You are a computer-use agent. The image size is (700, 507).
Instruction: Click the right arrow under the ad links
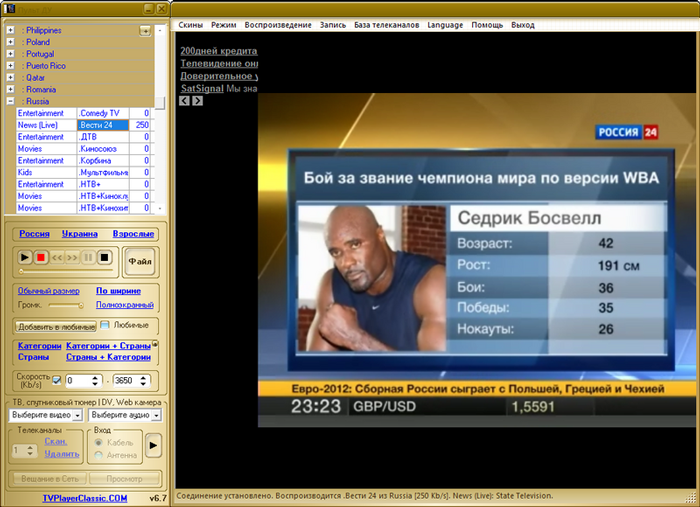click(x=197, y=100)
